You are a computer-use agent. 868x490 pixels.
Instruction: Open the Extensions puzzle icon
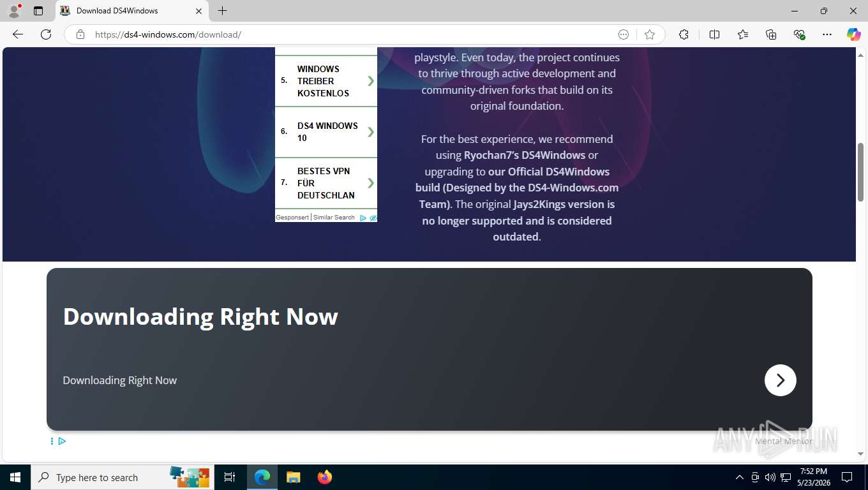click(684, 34)
